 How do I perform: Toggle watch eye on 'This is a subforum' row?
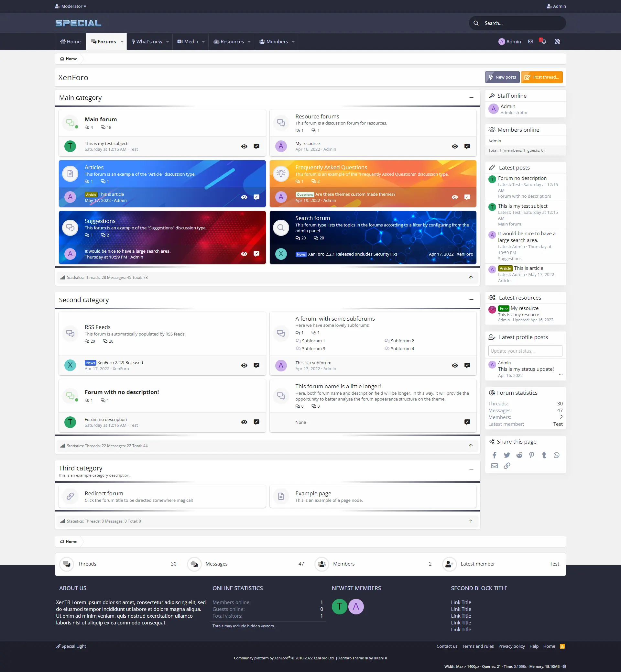[455, 366]
